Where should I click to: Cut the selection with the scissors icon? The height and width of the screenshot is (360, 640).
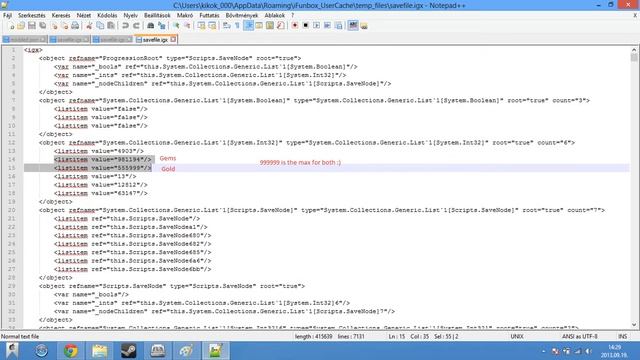[89, 26]
